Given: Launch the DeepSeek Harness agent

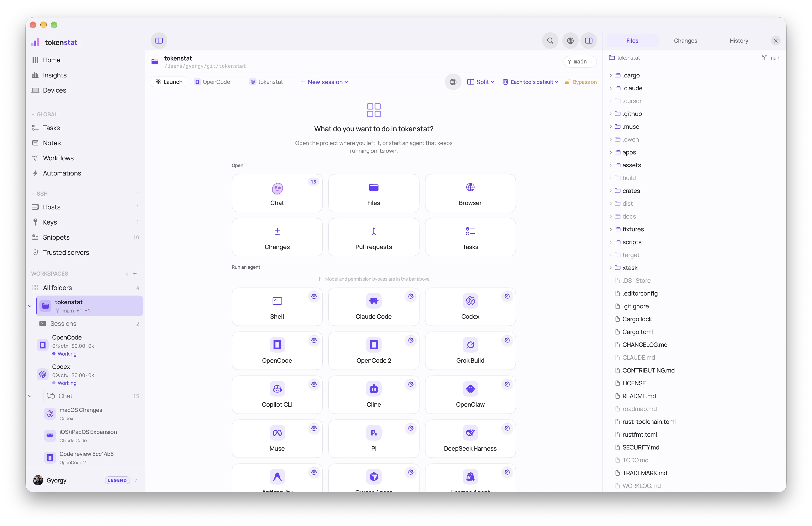Looking at the screenshot, I should pos(470,439).
